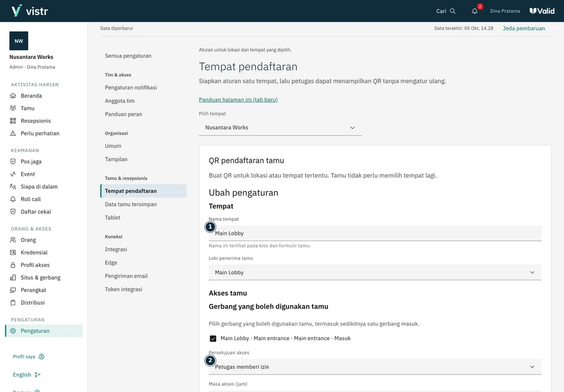Click the search magnifier icon

(452, 11)
